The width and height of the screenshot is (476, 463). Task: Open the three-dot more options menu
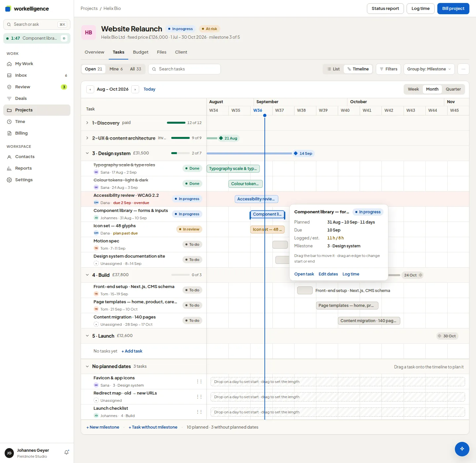point(463,69)
